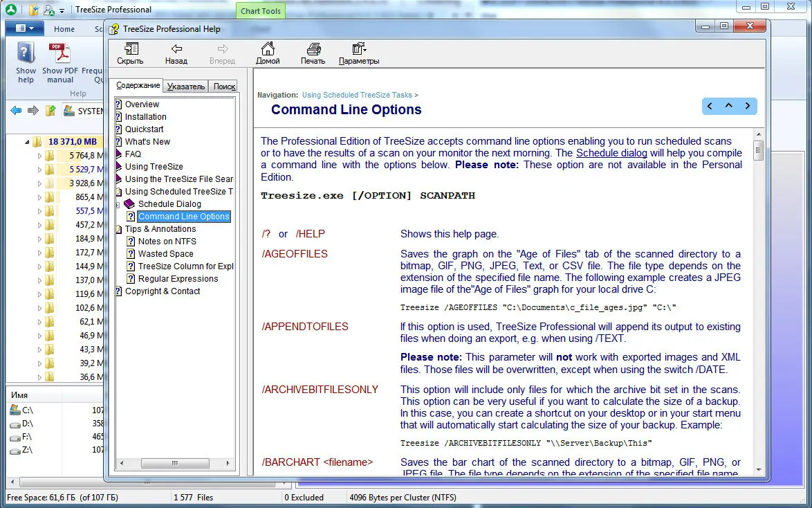Click Show help icon in TreeSize ribbon
This screenshot has width=812, height=508.
[26, 53]
